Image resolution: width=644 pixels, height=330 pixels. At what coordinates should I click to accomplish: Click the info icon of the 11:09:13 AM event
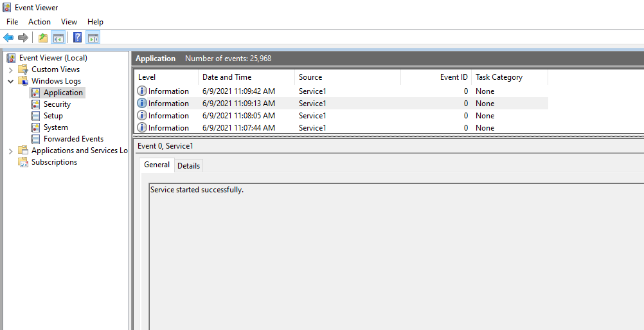click(x=141, y=103)
